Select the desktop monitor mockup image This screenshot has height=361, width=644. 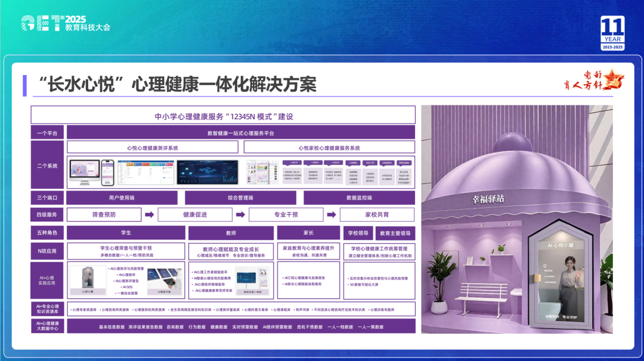click(x=84, y=172)
